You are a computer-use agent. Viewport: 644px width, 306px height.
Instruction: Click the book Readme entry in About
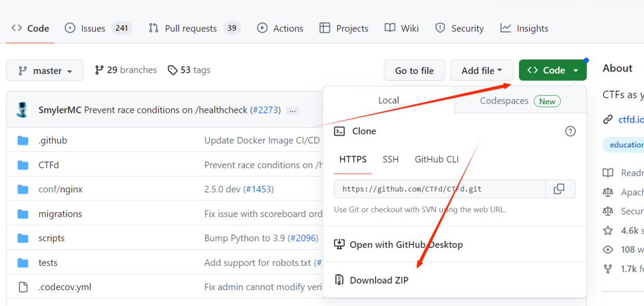[x=623, y=172]
